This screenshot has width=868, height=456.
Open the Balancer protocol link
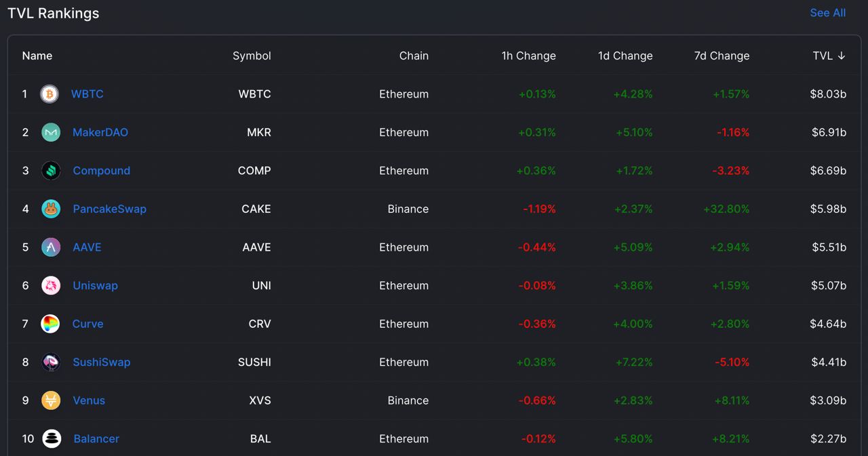96,438
